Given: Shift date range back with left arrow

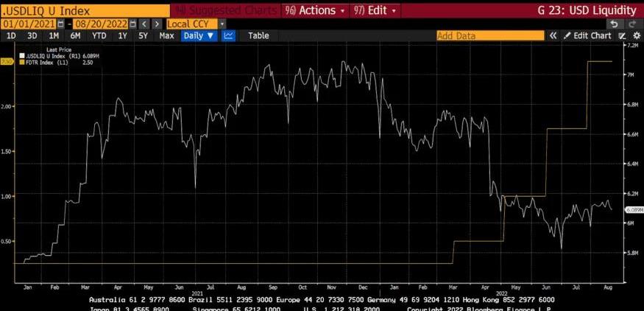Looking at the screenshot, I should click(x=145, y=24).
